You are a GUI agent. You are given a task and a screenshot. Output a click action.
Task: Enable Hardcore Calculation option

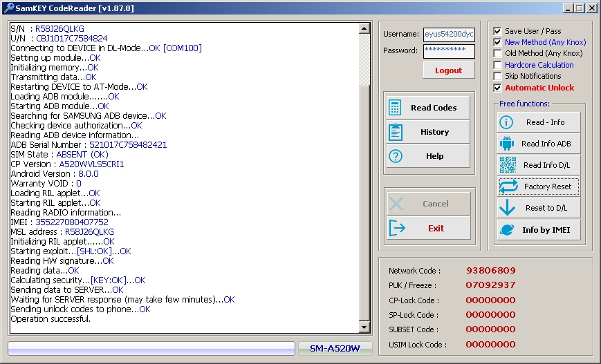[497, 65]
